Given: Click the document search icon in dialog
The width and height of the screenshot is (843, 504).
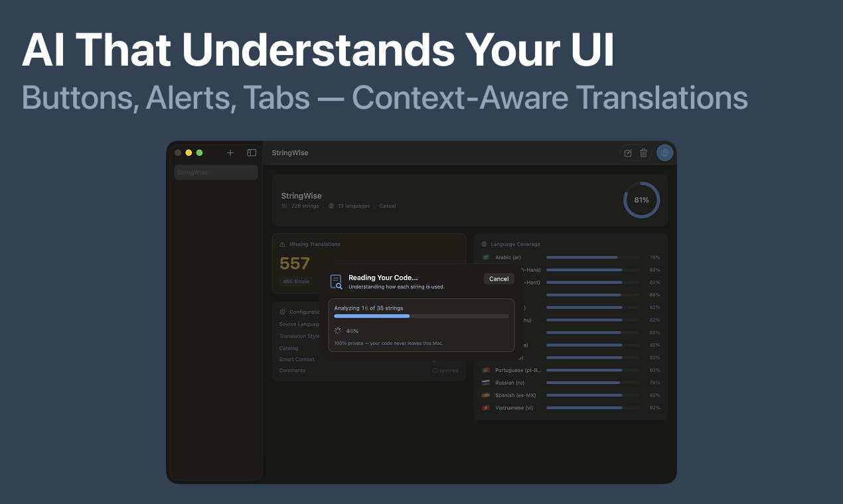Looking at the screenshot, I should 337,282.
